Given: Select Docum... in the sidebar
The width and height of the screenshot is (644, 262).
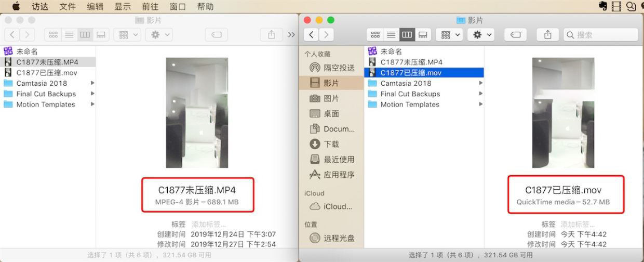Looking at the screenshot, I should pos(331,129).
